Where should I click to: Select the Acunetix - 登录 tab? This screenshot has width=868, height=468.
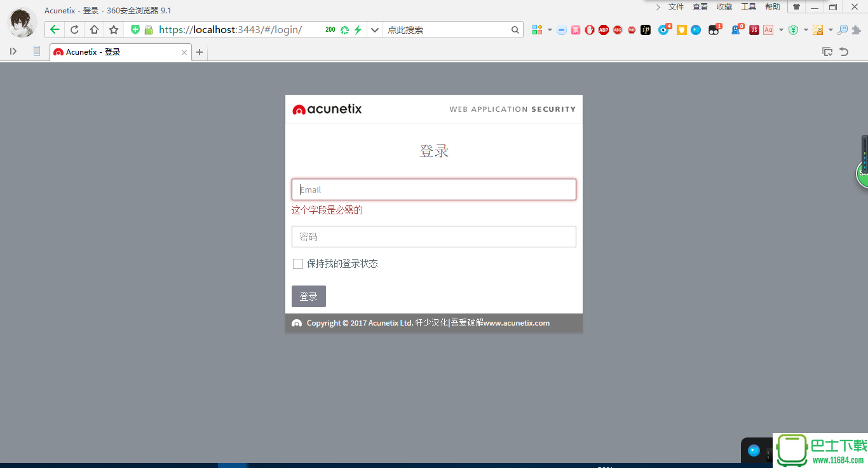[120, 52]
